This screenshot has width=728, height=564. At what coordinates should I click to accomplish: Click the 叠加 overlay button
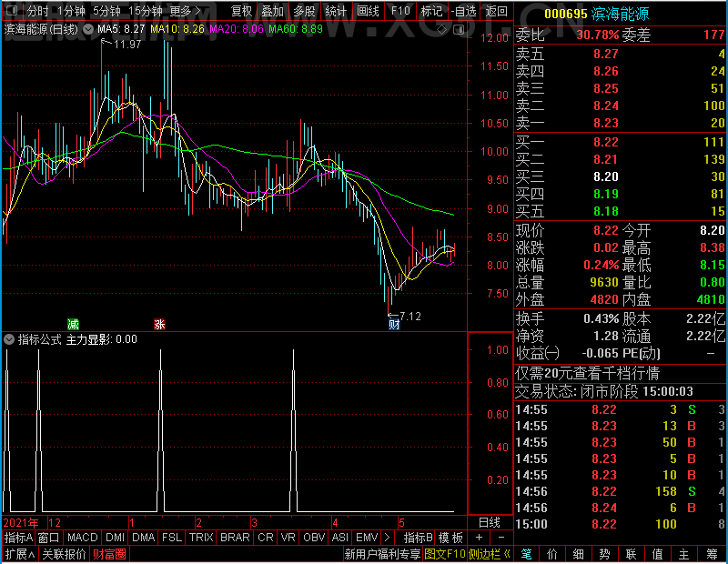pyautogui.click(x=273, y=11)
